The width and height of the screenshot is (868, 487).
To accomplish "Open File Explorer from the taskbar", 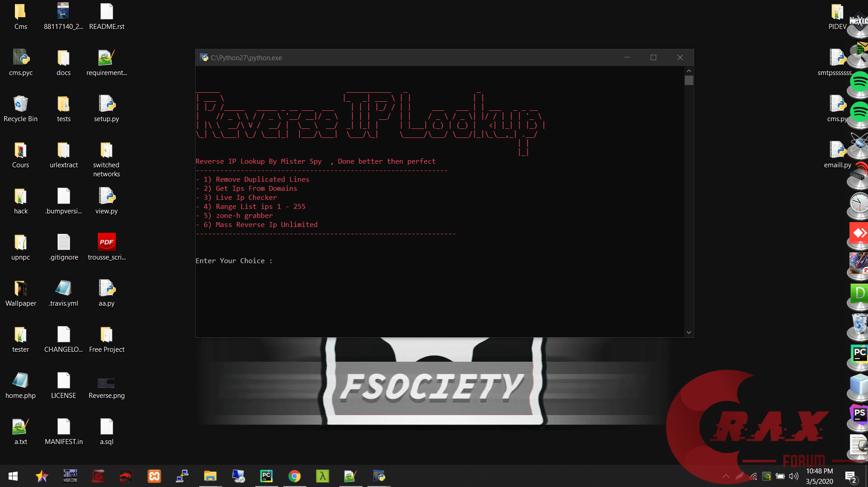I will pos(210,476).
